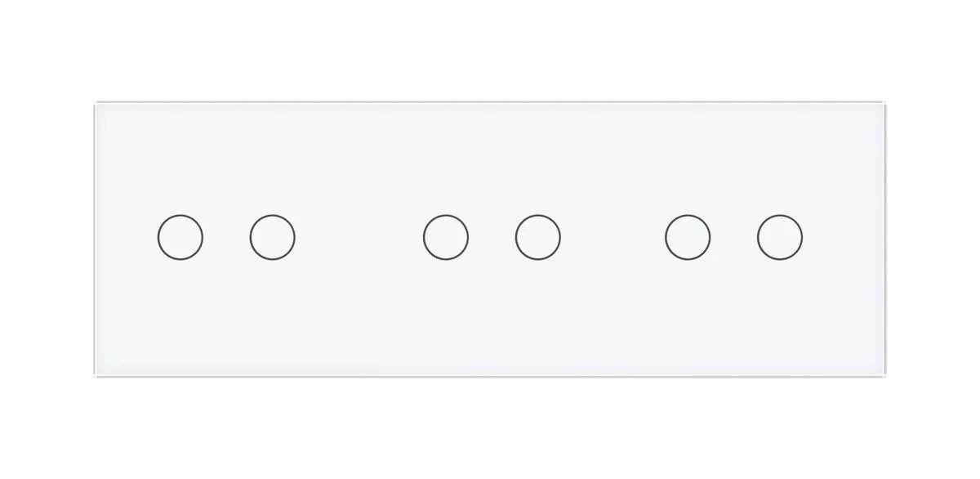Tap the first circle of the middle pair
980x479 pixels.
click(x=446, y=238)
